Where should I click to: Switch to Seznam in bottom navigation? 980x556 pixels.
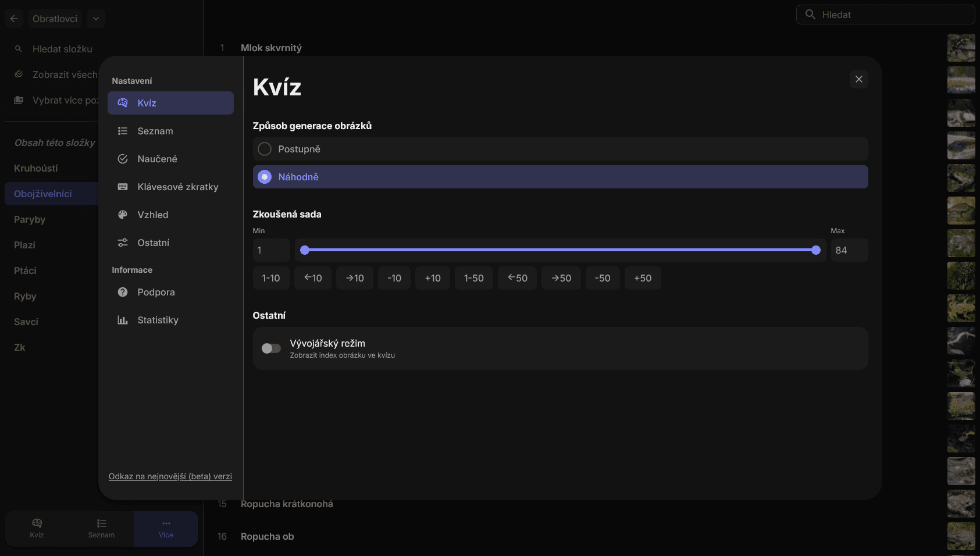[x=101, y=529]
